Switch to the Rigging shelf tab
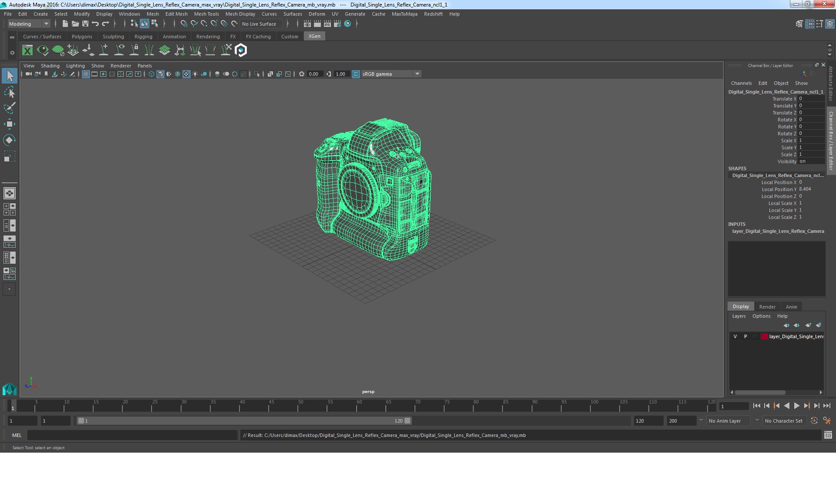This screenshot has width=836, height=504. pos(143,37)
